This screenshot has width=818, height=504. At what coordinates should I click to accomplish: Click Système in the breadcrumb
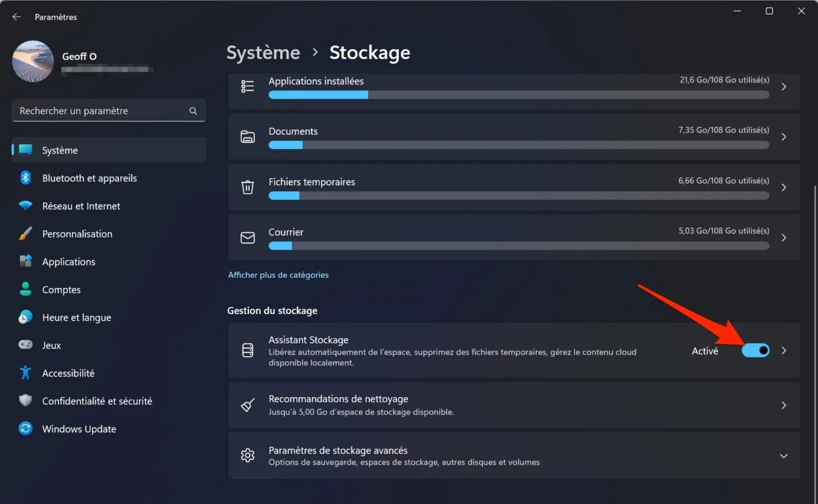pyautogui.click(x=263, y=52)
